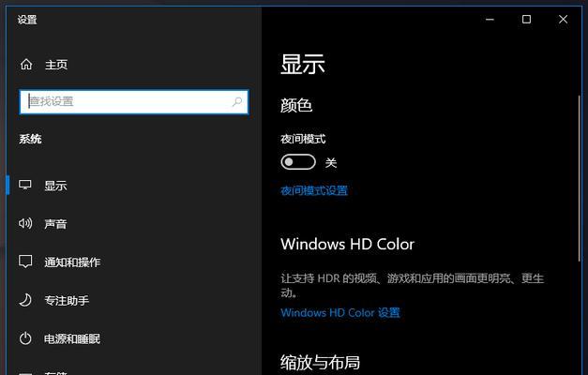Click the 颜色 heading
This screenshot has width=588, height=375.
point(296,105)
